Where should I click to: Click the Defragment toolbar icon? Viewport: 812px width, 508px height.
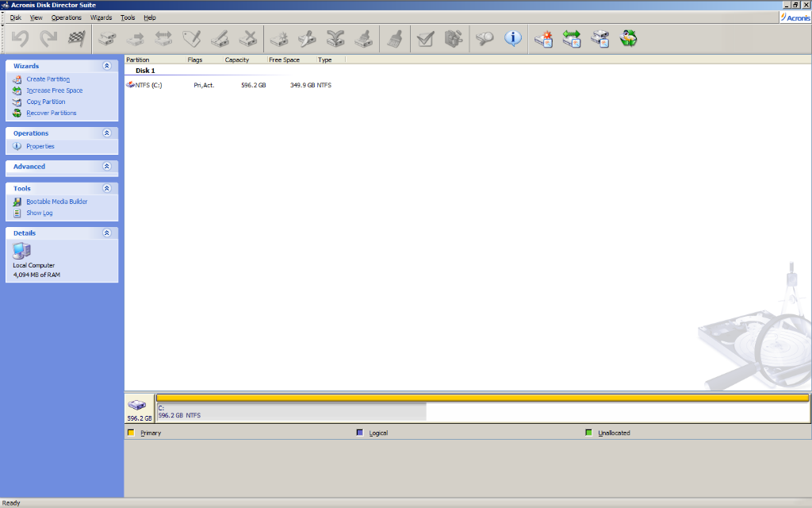point(454,39)
